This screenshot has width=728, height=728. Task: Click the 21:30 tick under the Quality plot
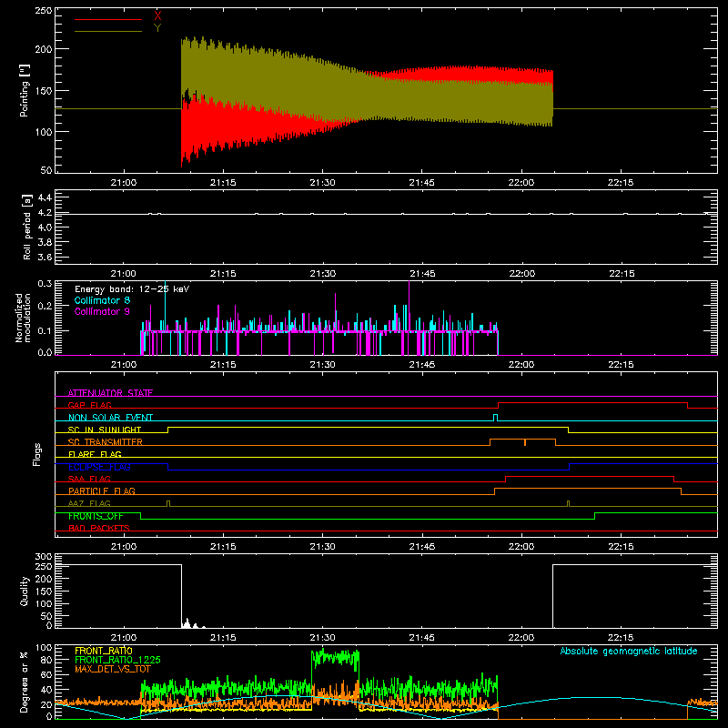click(x=322, y=638)
